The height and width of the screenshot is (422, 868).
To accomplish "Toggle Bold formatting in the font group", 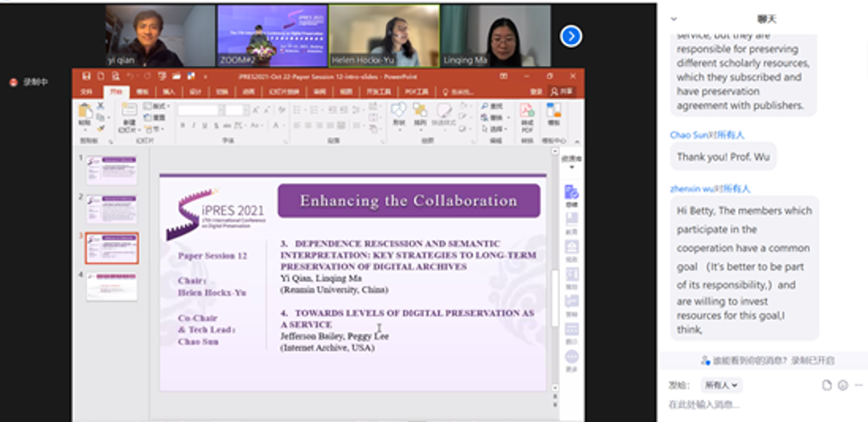I will coord(183,125).
